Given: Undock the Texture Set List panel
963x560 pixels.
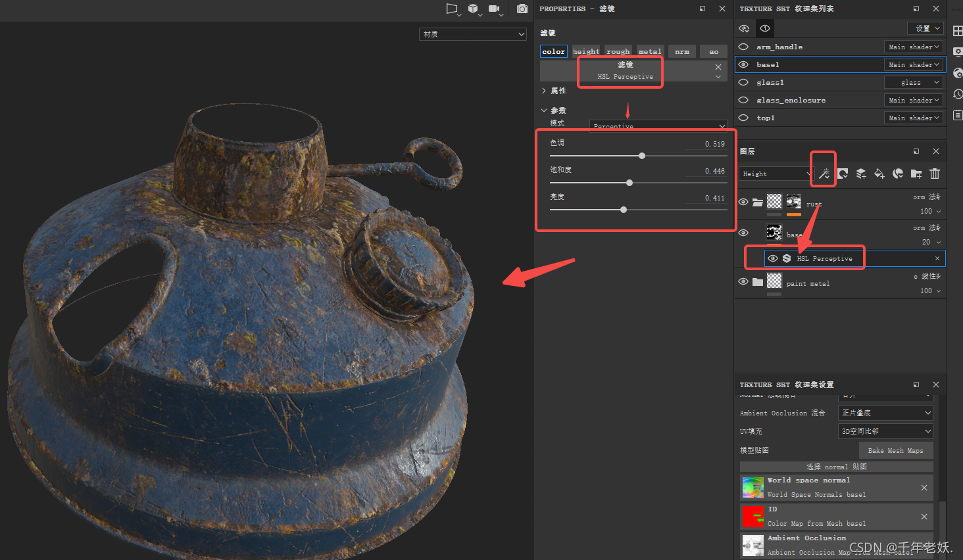Looking at the screenshot, I should click(x=916, y=9).
